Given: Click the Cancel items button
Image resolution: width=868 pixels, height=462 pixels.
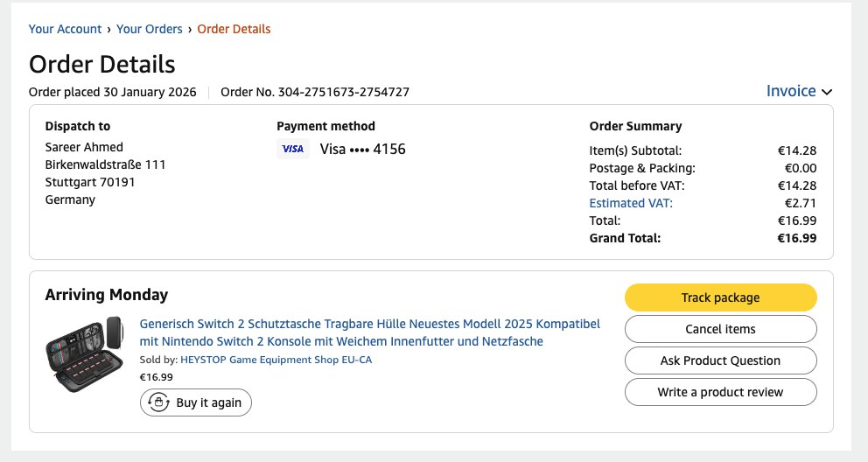Looking at the screenshot, I should 720,329.
